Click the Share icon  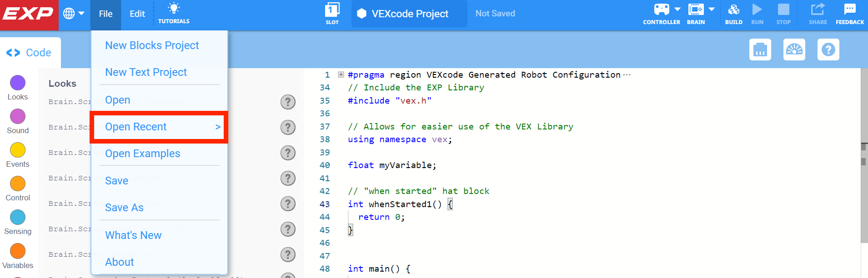pos(818,9)
